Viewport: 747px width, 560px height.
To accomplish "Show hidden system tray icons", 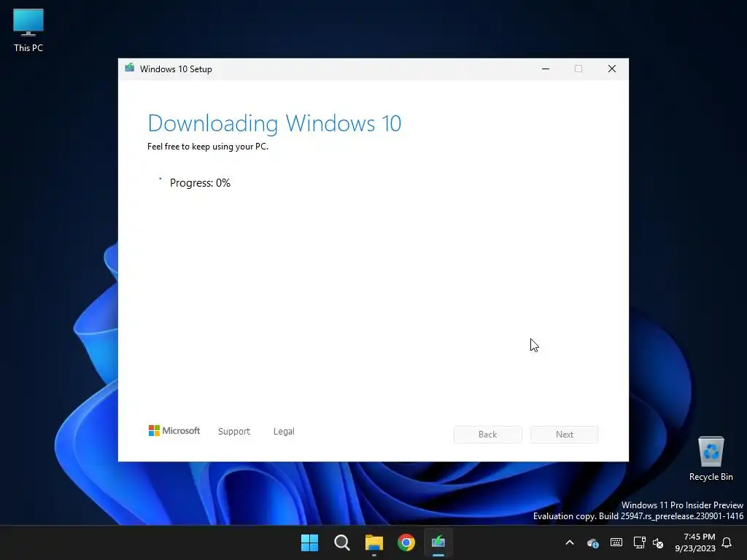I will (x=569, y=542).
